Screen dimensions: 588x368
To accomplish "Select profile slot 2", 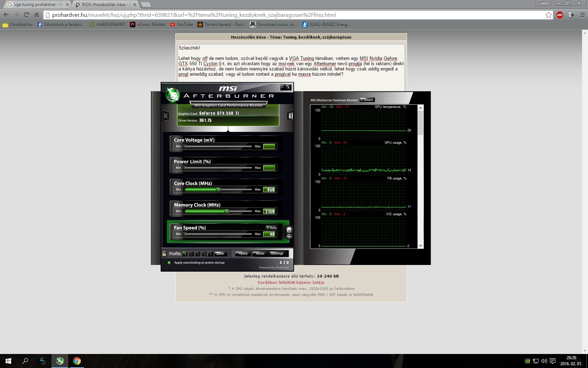I will coord(191,254).
